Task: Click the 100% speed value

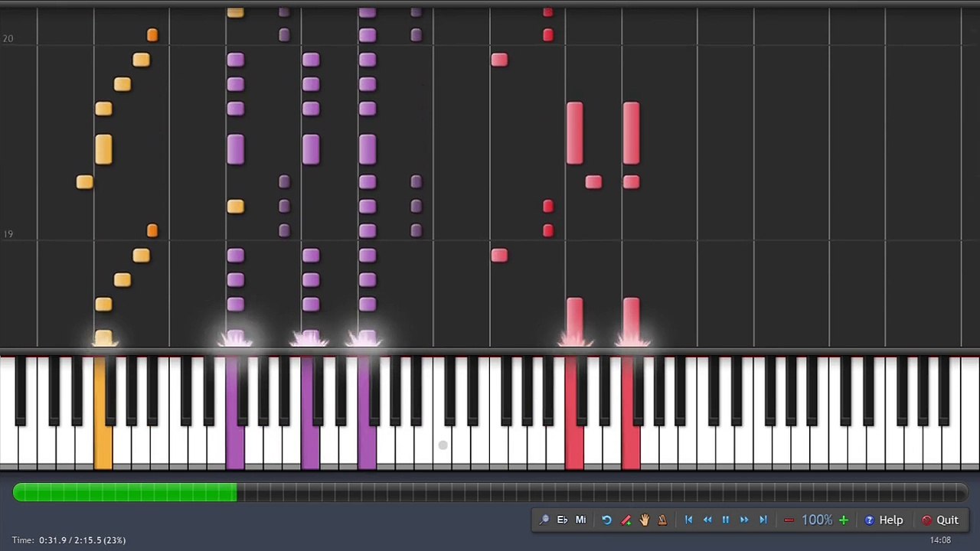Action: (816, 520)
